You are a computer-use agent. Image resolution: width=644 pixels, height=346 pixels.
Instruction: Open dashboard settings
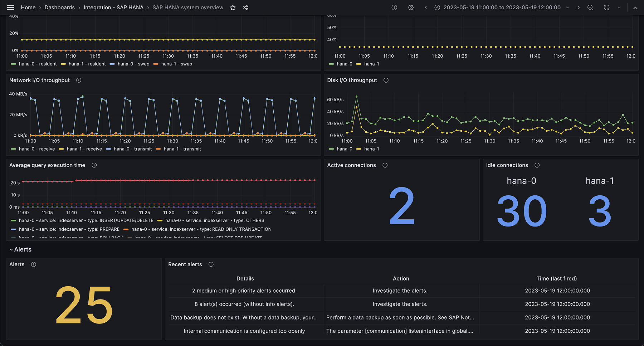tap(410, 7)
